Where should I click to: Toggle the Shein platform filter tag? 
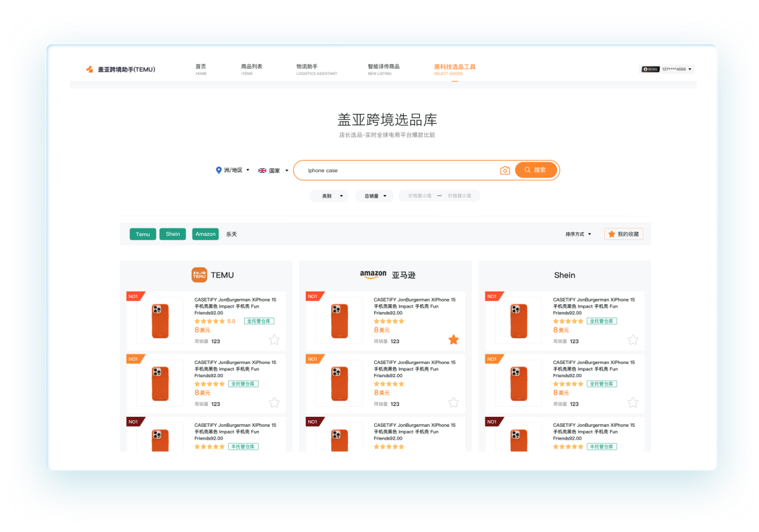pos(173,234)
